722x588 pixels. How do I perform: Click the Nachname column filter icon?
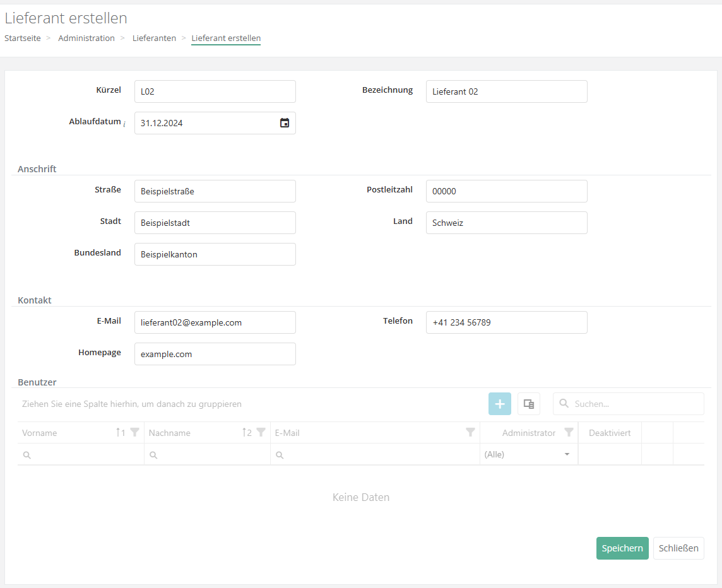261,433
